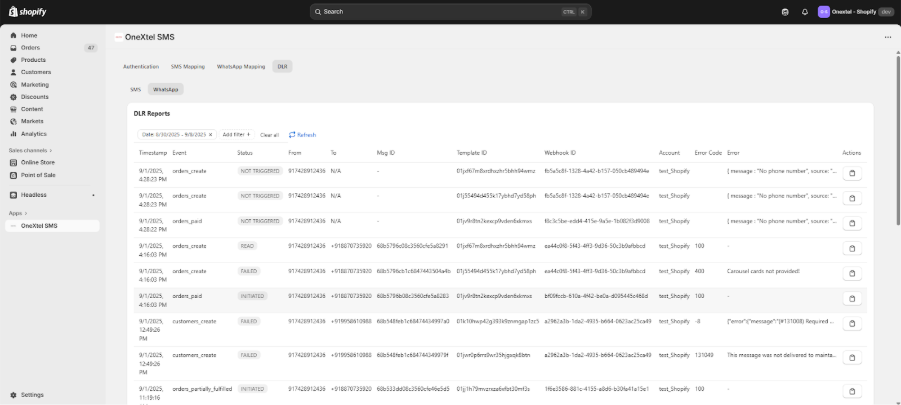Image resolution: width=901 pixels, height=405 pixels.
Task: Open the Point of Sale channel
Action: point(39,173)
